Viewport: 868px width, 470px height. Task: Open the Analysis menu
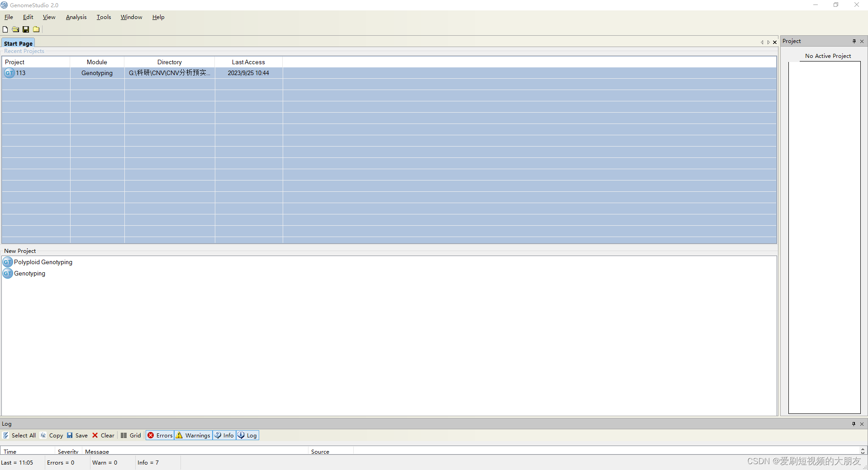click(76, 17)
